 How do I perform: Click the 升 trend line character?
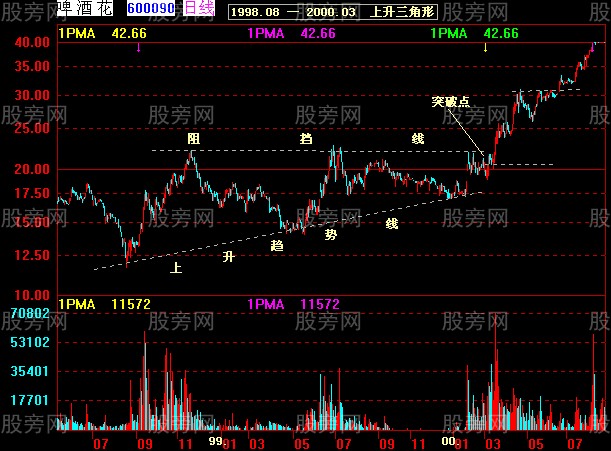[229, 256]
